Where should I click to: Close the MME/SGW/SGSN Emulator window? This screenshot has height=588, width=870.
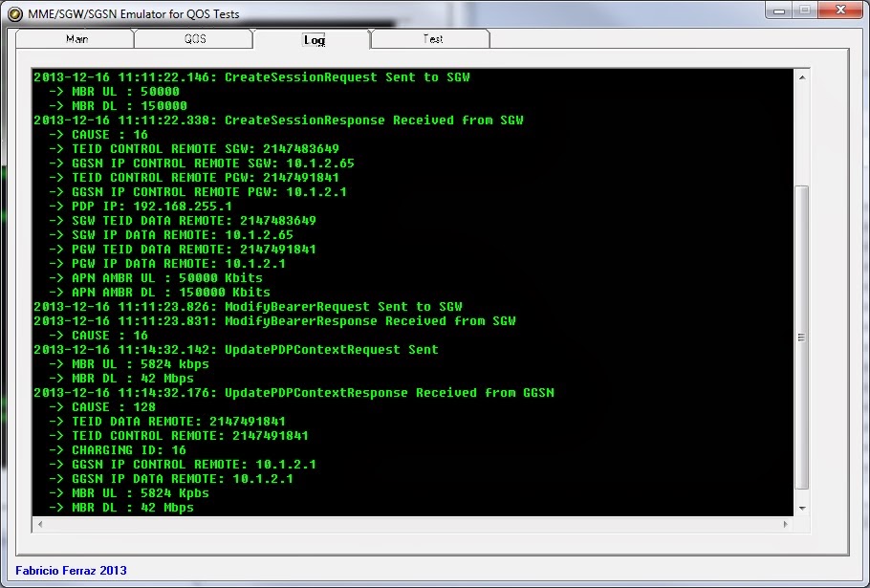840,11
